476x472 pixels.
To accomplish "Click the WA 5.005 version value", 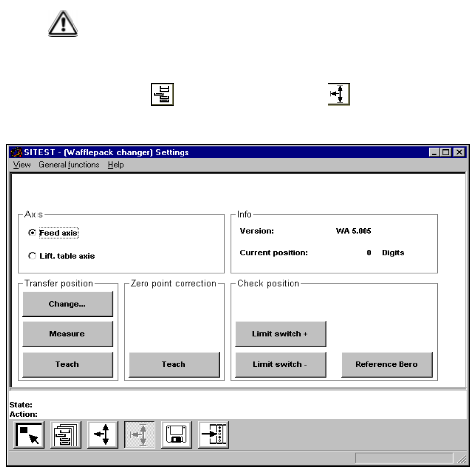I will click(354, 231).
